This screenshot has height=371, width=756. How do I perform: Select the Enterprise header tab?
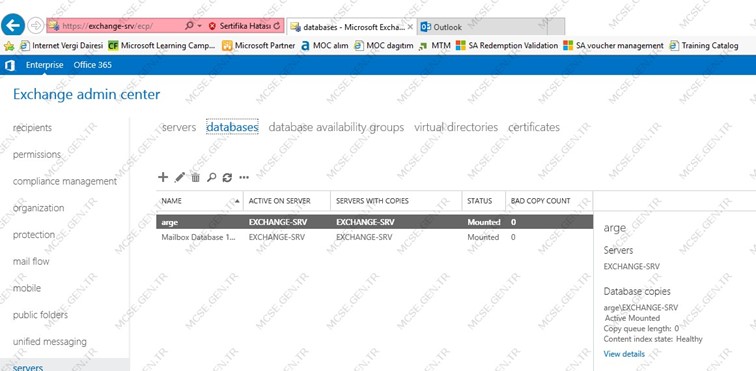tap(44, 65)
